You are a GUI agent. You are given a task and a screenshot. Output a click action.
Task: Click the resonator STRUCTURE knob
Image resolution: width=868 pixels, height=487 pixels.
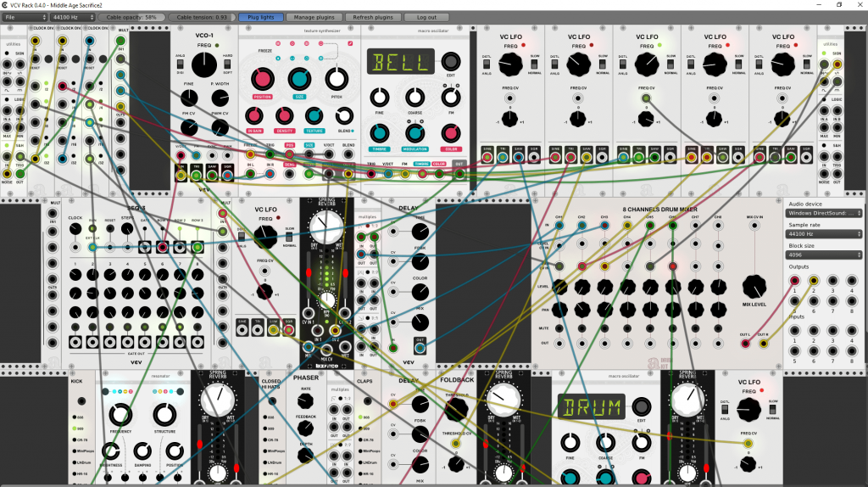[x=164, y=414]
